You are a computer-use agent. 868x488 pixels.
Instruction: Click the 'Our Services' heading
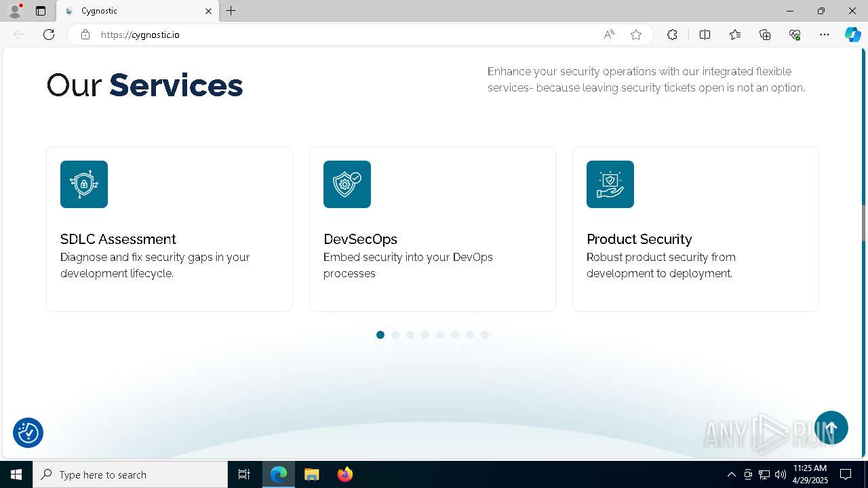[144, 85]
